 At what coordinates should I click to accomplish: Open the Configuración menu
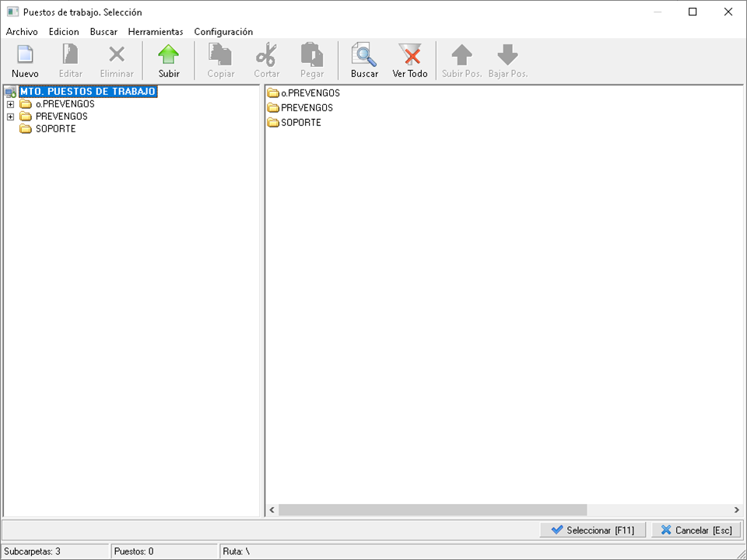(223, 32)
